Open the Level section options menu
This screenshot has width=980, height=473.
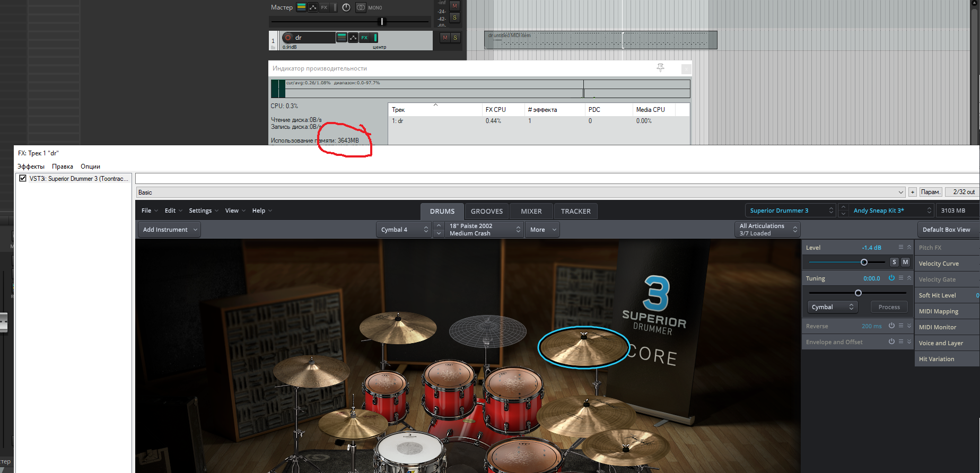pos(900,247)
